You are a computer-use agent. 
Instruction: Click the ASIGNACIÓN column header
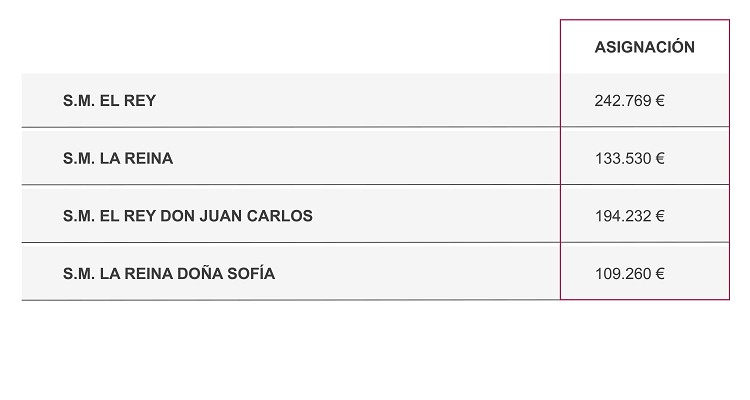coord(644,47)
